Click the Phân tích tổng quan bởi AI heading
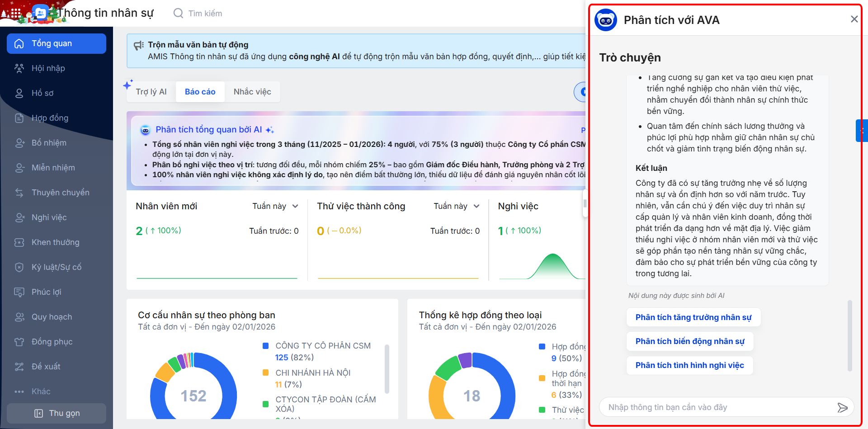This screenshot has height=429, width=868. click(x=209, y=130)
